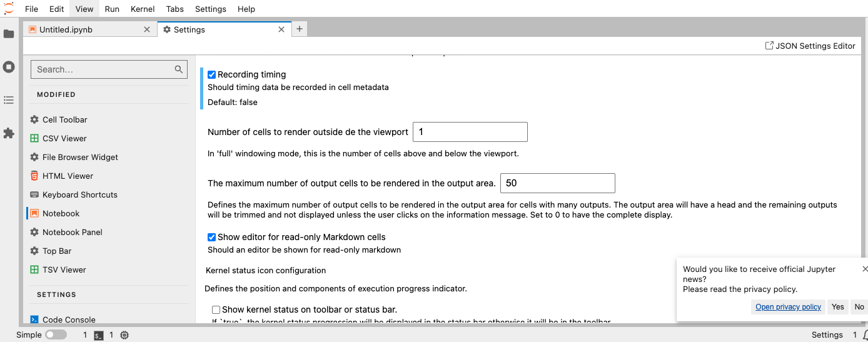Open the running terminals and kernels icon
Screen dimensions: 868x342
9,67
